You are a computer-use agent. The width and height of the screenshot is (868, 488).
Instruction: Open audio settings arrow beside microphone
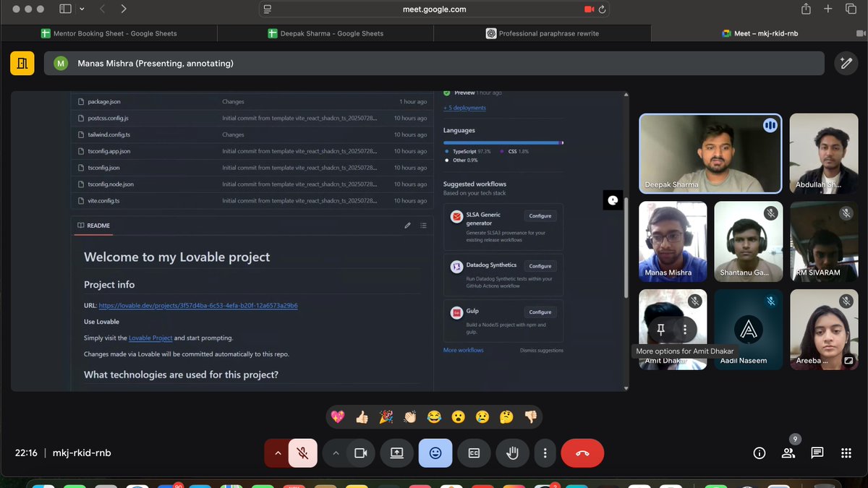(277, 453)
